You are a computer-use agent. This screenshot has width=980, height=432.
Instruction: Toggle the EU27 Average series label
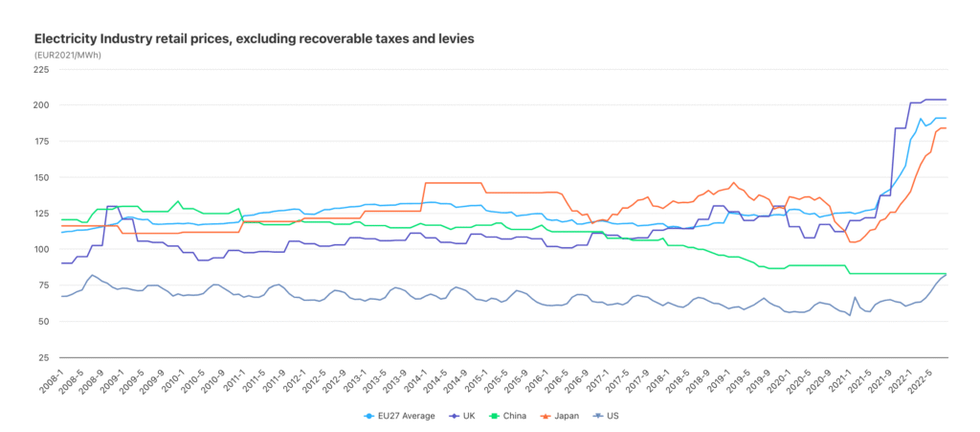pyautogui.click(x=407, y=416)
